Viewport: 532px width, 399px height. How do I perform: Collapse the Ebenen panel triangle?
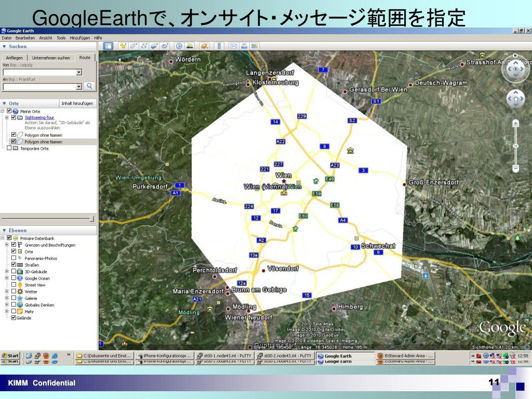[x=4, y=230]
